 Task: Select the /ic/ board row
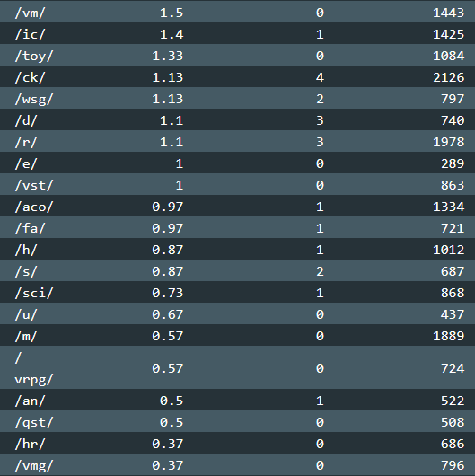[x=237, y=33]
